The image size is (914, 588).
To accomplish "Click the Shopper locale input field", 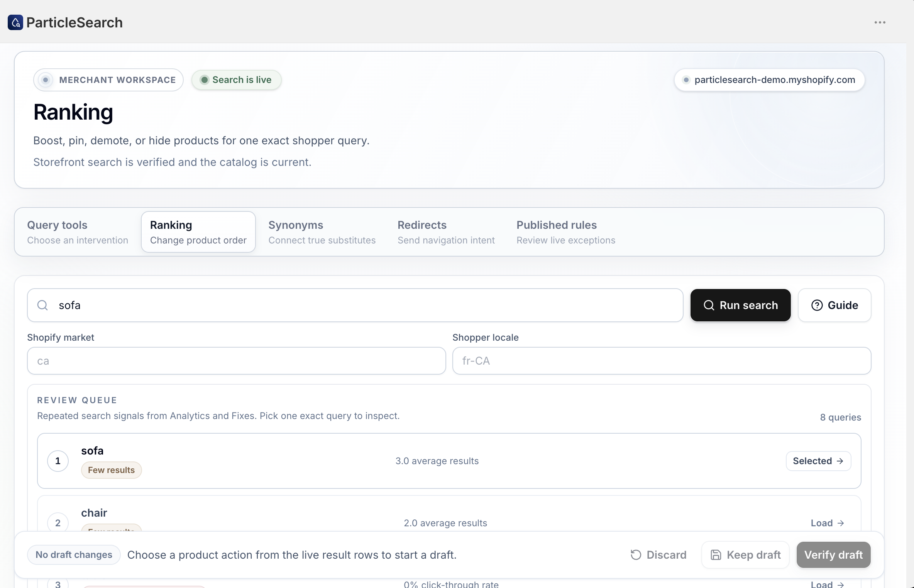I will pos(662,361).
